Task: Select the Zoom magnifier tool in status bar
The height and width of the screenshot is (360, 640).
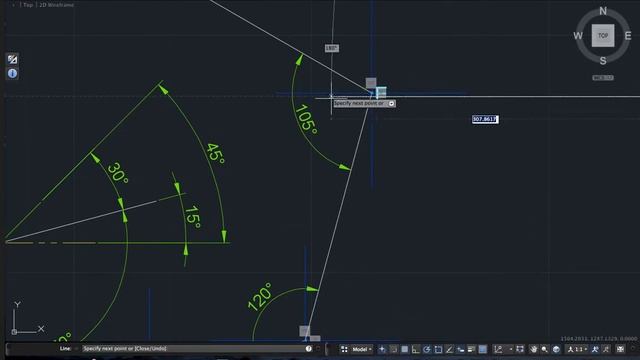Action: coord(544,349)
